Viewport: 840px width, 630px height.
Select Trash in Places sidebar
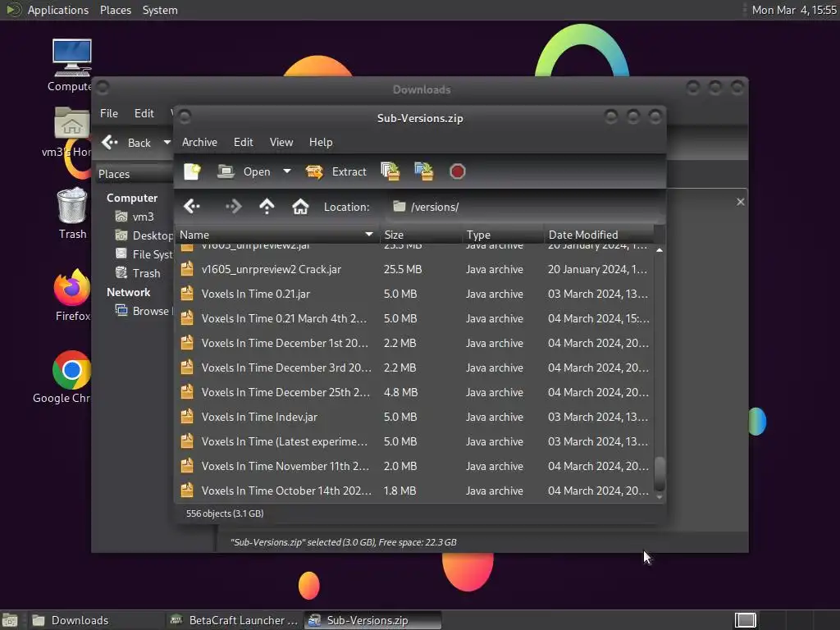(x=138, y=273)
